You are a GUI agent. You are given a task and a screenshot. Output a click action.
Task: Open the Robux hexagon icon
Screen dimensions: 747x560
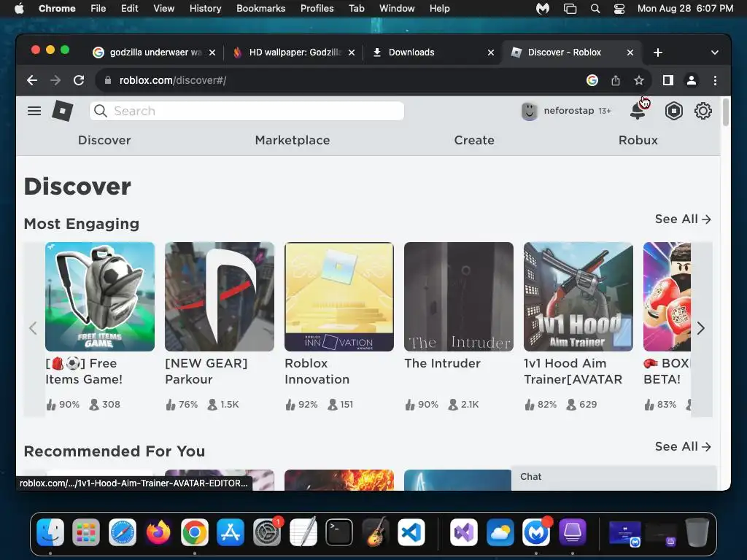(673, 111)
